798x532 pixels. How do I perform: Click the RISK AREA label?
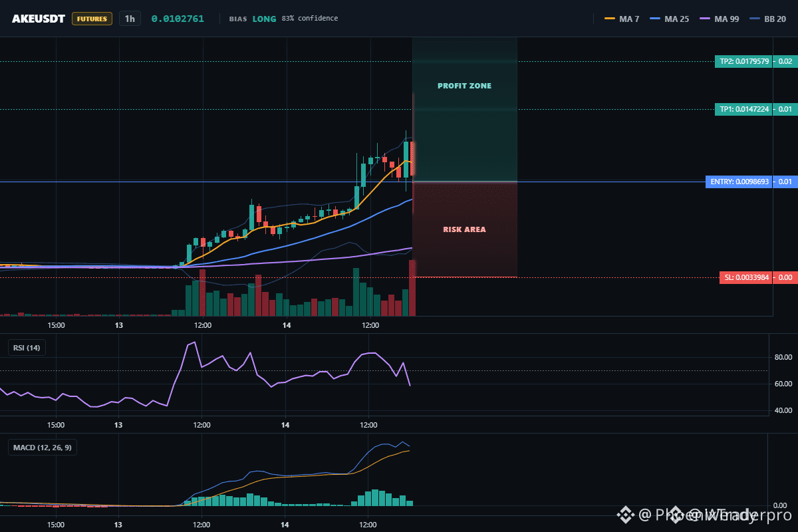click(x=464, y=229)
